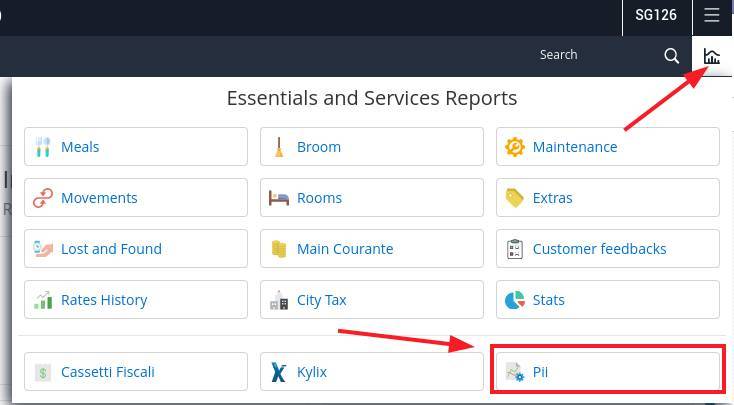Click the Extras tag icon
Image resolution: width=734 pixels, height=405 pixels.
pyautogui.click(x=515, y=198)
